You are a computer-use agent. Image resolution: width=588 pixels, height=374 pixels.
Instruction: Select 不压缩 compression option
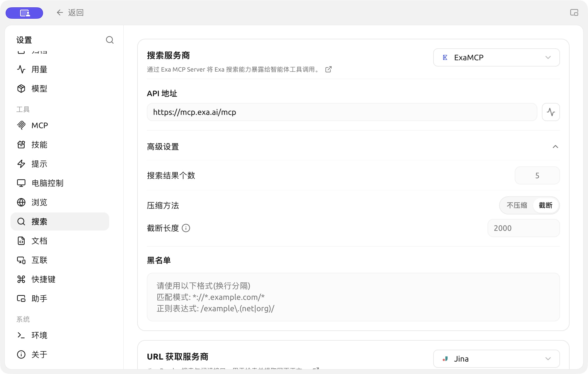[517, 205]
